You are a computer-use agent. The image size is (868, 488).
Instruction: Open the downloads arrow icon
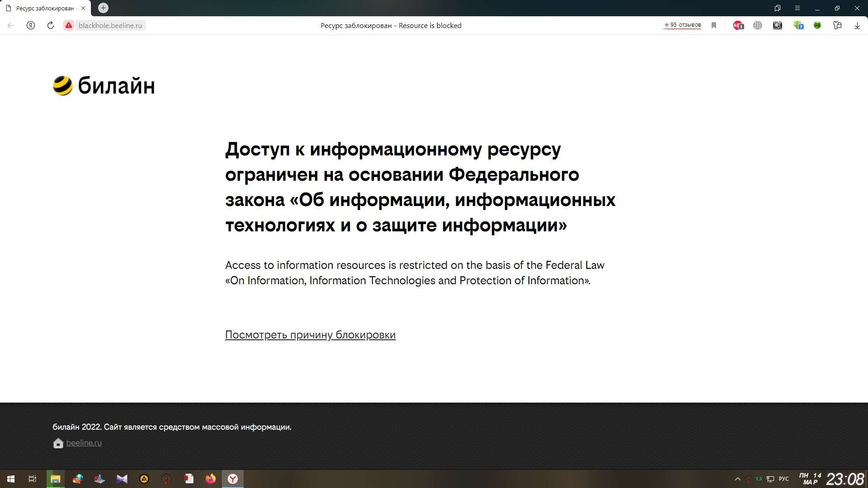coord(857,25)
